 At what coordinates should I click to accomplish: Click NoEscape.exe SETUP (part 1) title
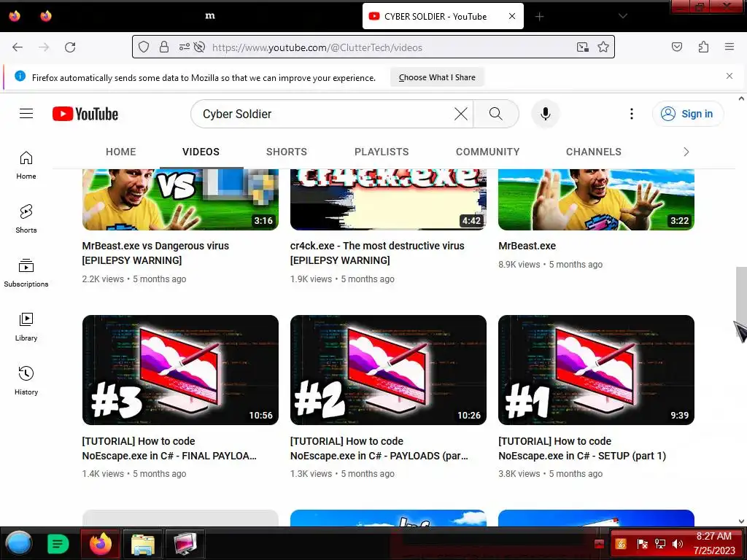point(581,448)
